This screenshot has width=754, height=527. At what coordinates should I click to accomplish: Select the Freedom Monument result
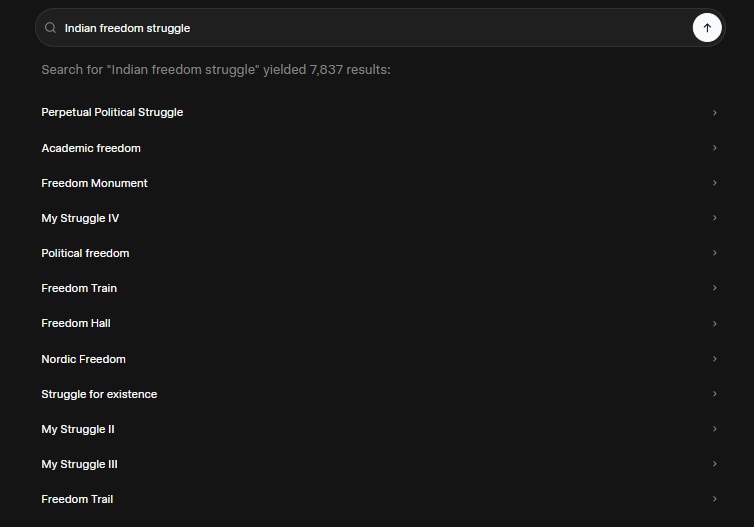(x=94, y=183)
